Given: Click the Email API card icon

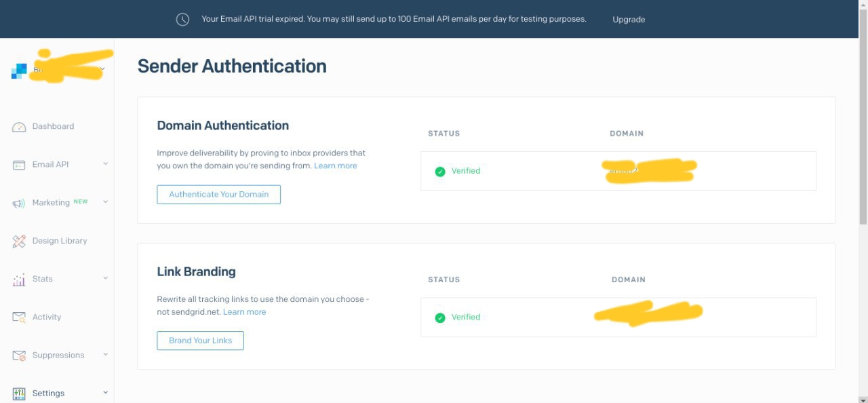Looking at the screenshot, I should [x=19, y=165].
